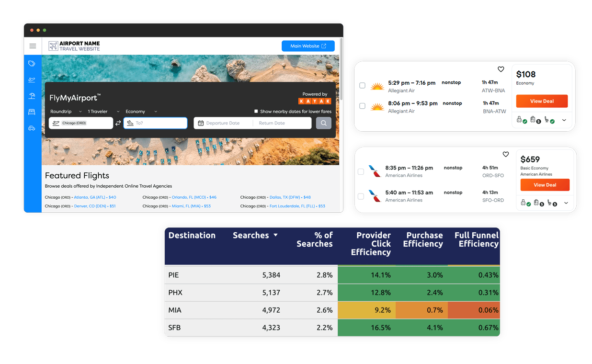Open the hamburger menu
Screen dimensions: 592x364
[x=33, y=46]
